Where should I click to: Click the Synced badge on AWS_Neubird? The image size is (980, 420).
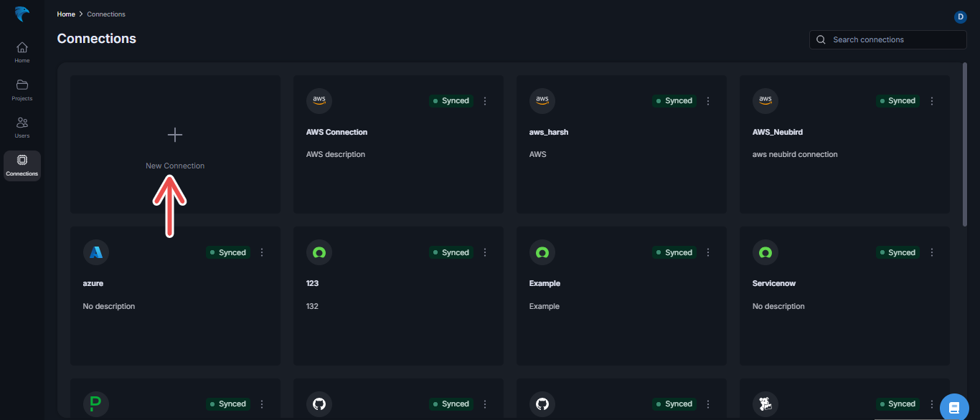coord(897,100)
